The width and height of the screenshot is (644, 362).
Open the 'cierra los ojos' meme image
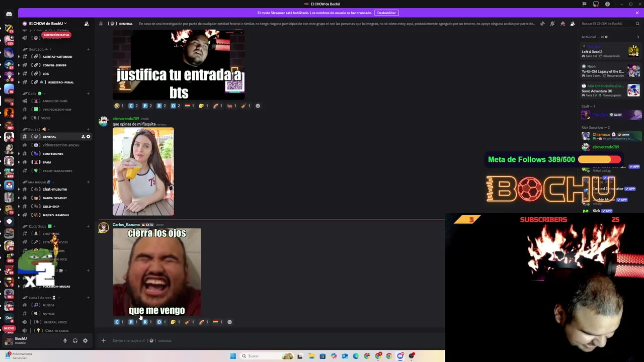pos(157,272)
